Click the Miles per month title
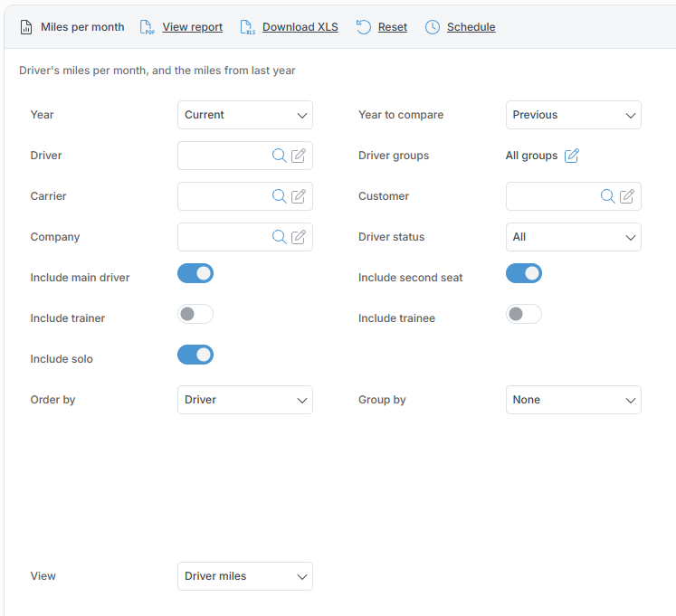This screenshot has width=676, height=616. 82,27
